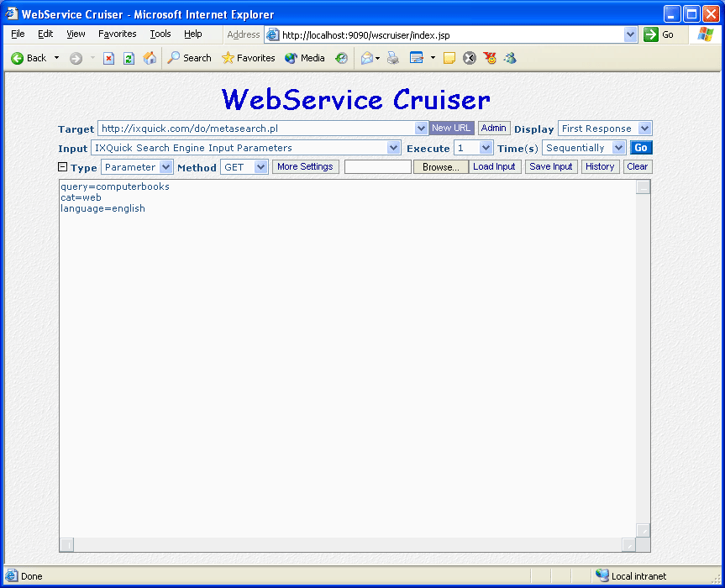This screenshot has height=588, width=725.
Task: Collapse the Type row minus toggle
Action: (62, 167)
